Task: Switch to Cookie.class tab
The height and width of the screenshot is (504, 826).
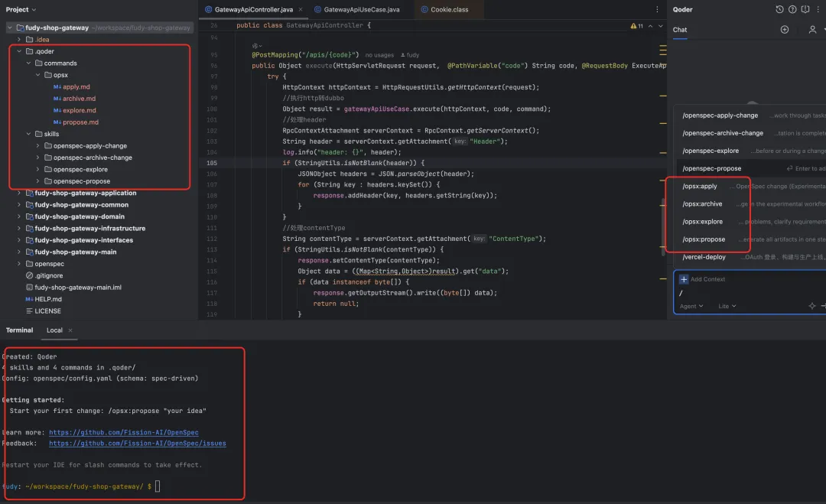Action: point(444,9)
